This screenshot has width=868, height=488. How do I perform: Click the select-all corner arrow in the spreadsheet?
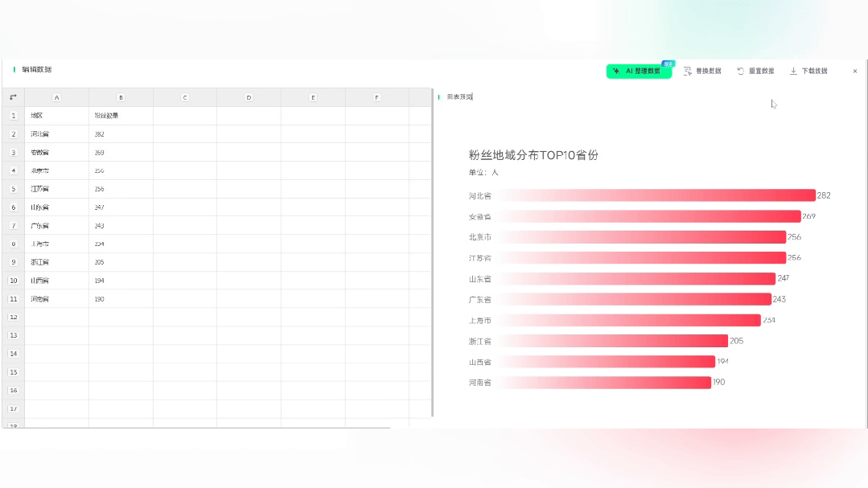(x=13, y=96)
